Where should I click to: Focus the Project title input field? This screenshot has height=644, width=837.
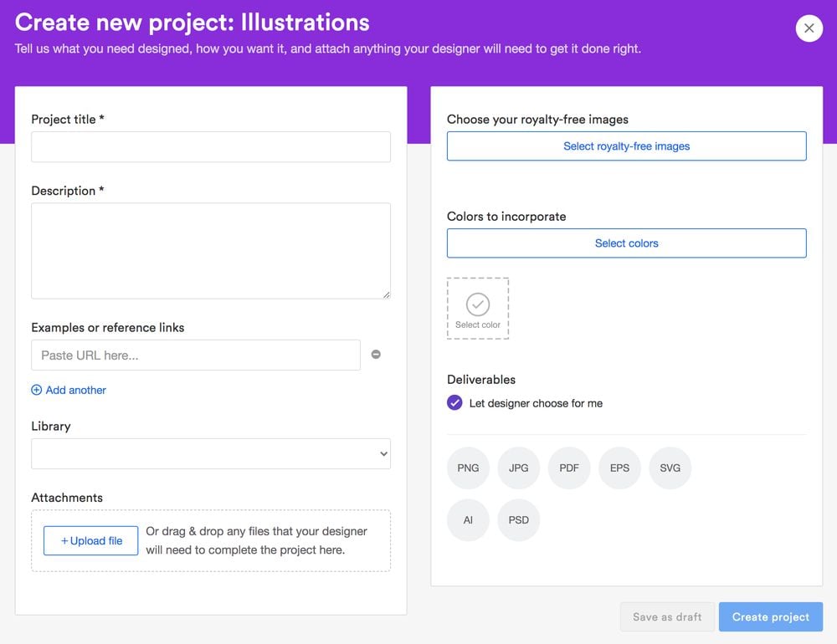211,146
